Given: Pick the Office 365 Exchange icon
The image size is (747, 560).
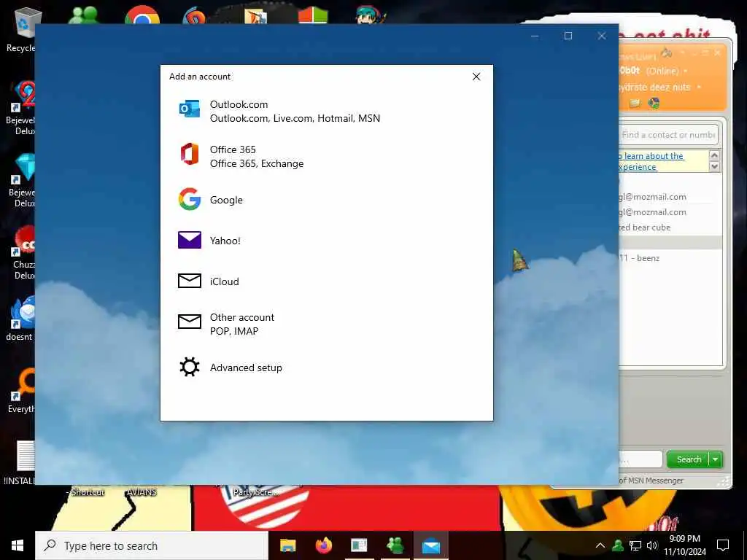Looking at the screenshot, I should [190, 155].
